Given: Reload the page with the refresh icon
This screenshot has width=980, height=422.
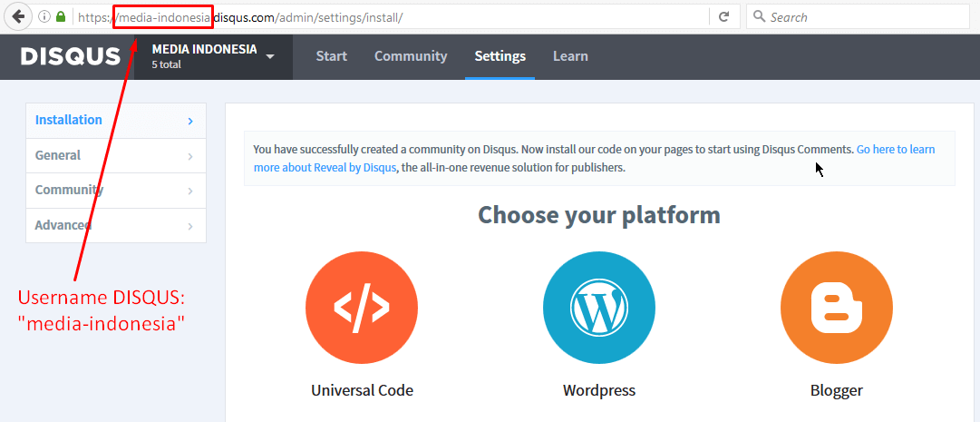Looking at the screenshot, I should point(724,17).
